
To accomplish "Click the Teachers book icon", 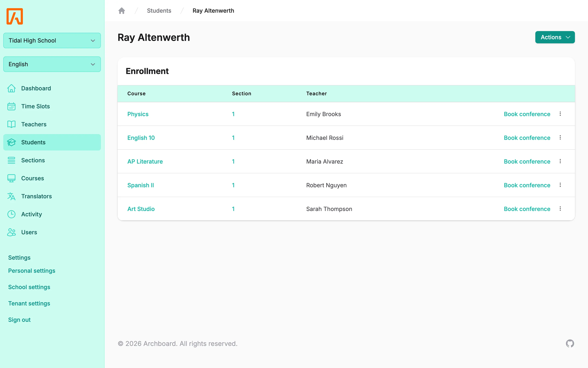I will click(11, 124).
